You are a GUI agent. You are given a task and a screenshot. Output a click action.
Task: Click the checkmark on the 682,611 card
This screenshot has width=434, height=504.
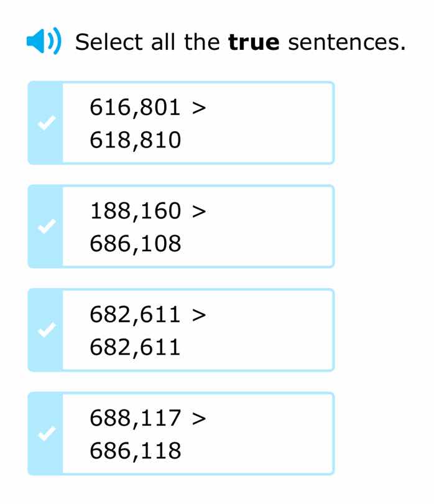click(45, 329)
